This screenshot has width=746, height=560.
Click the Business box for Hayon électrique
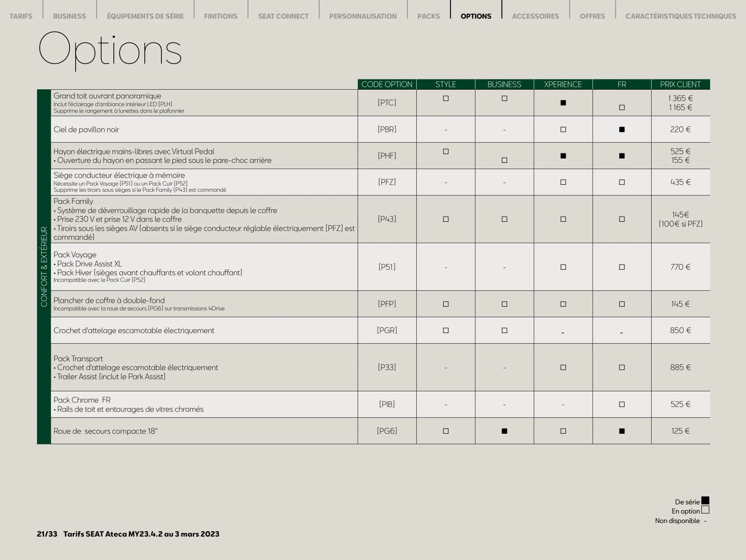(505, 160)
